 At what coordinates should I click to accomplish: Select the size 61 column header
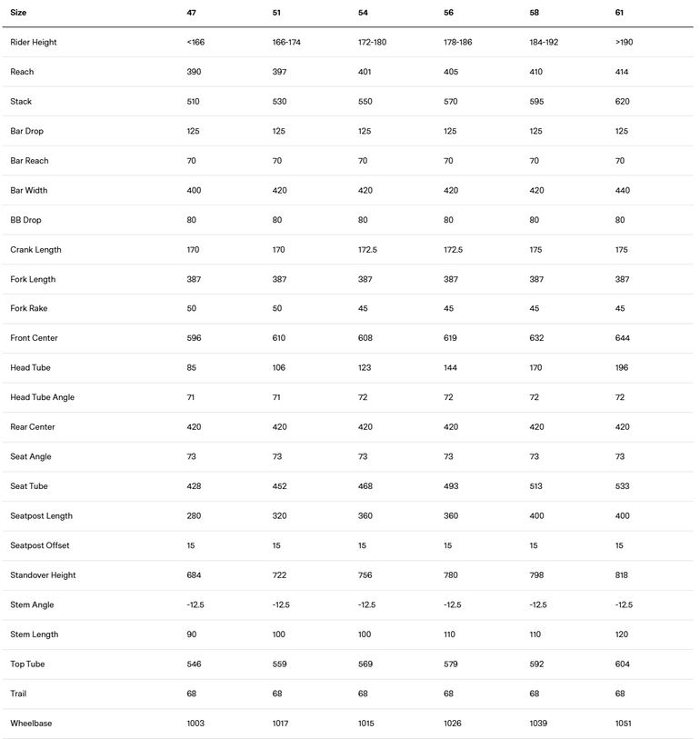[x=620, y=13]
